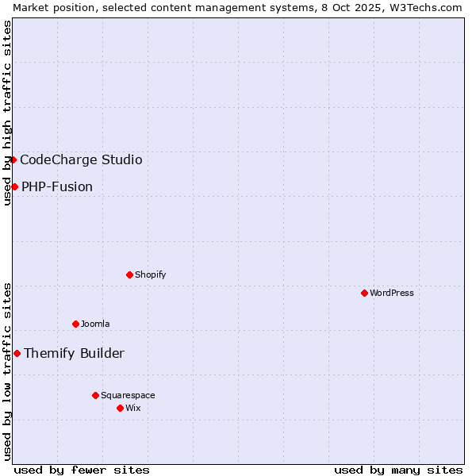The height and width of the screenshot is (476, 476).
Task: Click the red marker for PHP-Fusion
Action: [14, 186]
